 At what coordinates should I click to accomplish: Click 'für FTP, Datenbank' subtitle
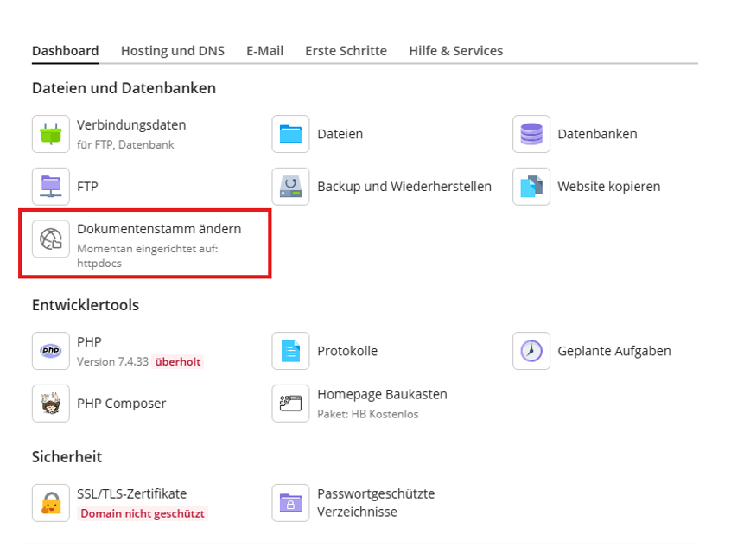click(125, 145)
